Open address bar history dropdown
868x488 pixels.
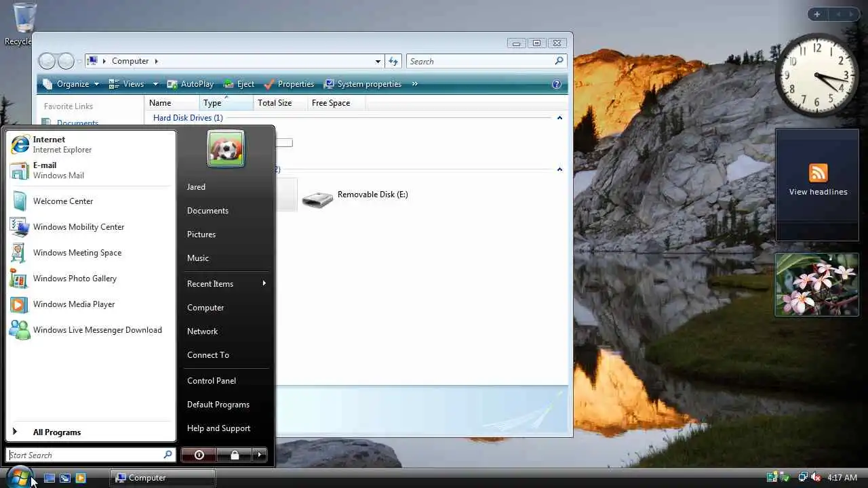click(x=378, y=61)
